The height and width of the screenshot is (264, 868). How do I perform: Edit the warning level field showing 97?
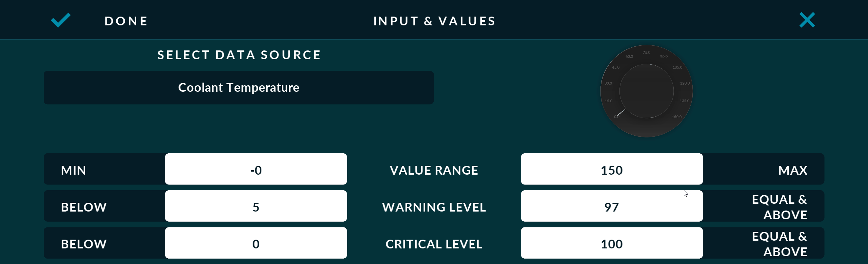(612, 206)
